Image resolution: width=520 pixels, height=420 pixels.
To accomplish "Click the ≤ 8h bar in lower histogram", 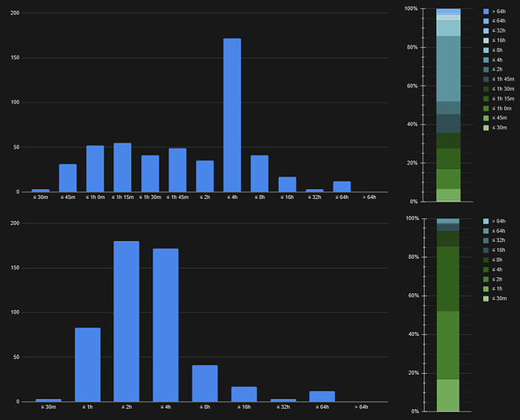I will point(205,383).
